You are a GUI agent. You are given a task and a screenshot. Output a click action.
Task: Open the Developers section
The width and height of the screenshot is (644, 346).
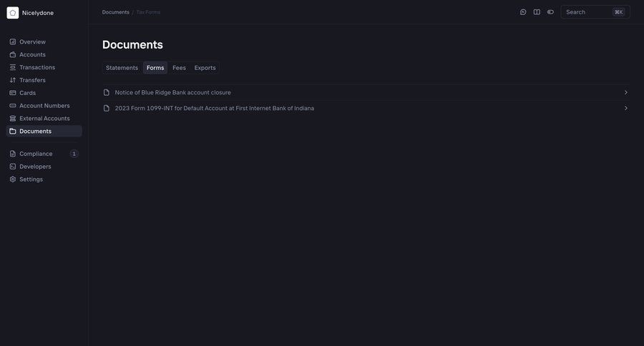pos(35,167)
